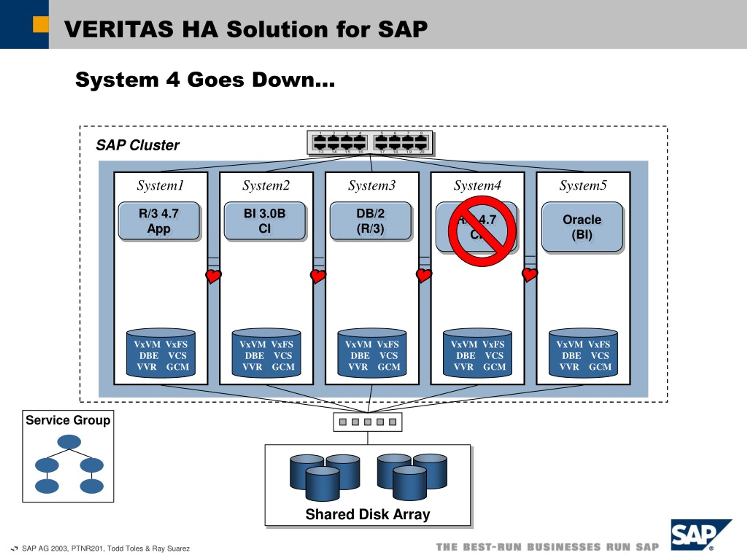Image resolution: width=747 pixels, height=560 pixels.
Task: Select the System5 VERITAS software cylinder
Action: (583, 353)
